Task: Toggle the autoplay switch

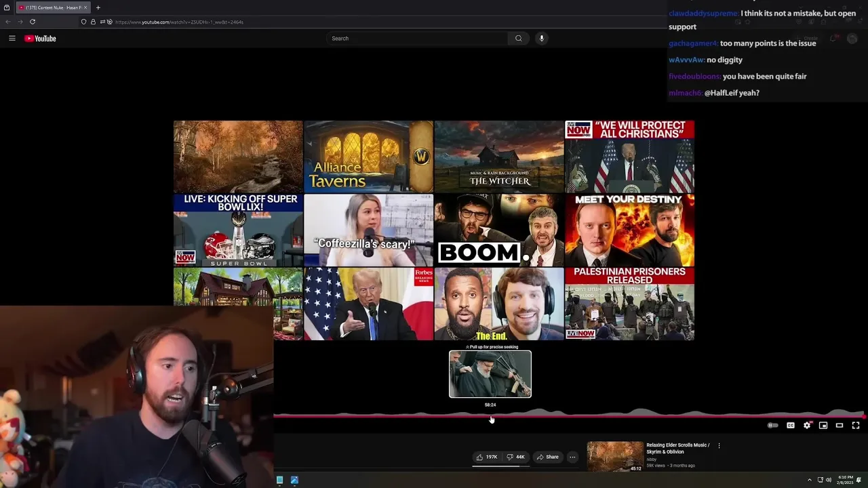Action: coord(772,426)
